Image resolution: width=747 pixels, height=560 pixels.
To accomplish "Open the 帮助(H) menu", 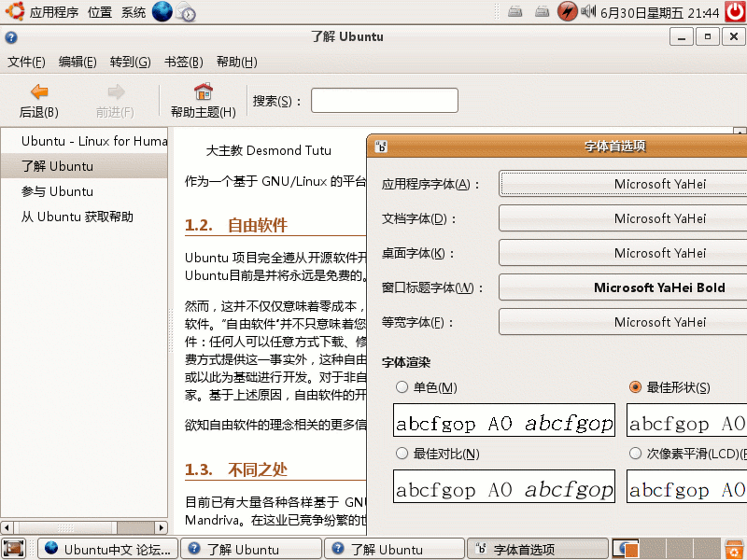I will click(237, 62).
